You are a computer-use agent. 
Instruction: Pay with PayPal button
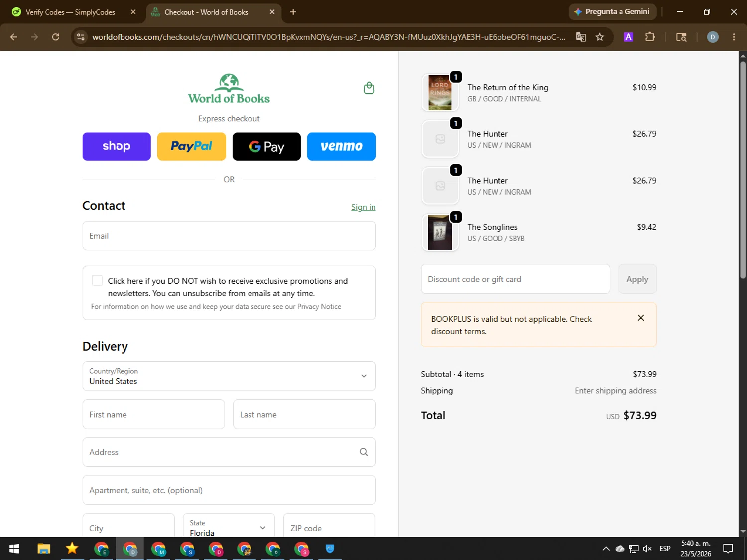coord(191,146)
